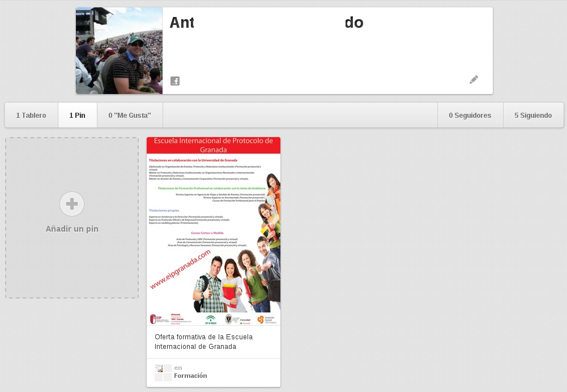Click the EIP logo on the pin flyer
The image size is (567, 392).
coord(154,319)
